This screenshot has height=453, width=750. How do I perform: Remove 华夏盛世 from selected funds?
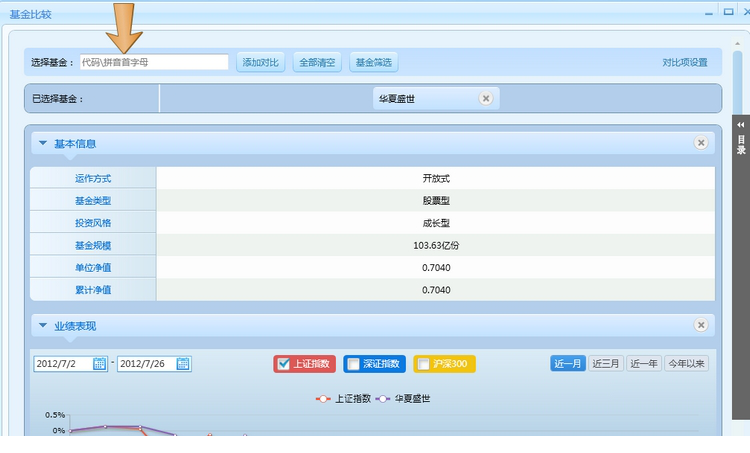pyautogui.click(x=485, y=99)
